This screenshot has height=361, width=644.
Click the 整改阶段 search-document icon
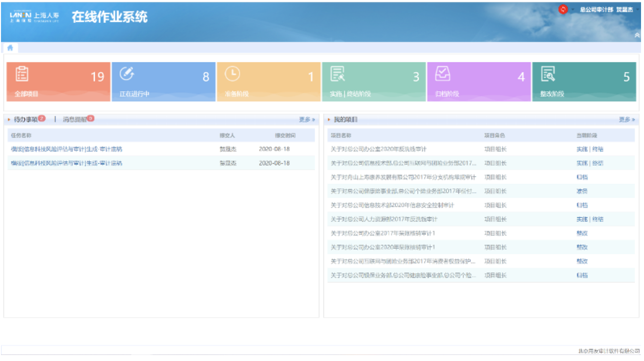click(548, 74)
